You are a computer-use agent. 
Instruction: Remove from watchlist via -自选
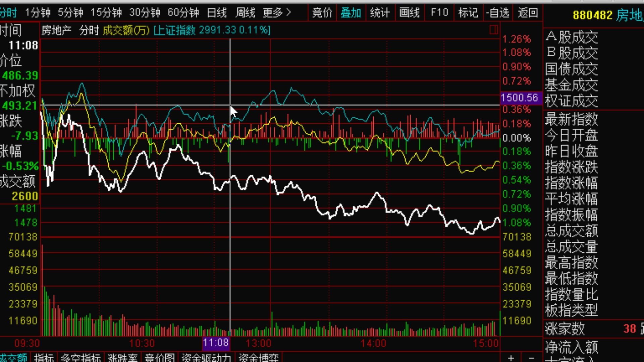(497, 13)
